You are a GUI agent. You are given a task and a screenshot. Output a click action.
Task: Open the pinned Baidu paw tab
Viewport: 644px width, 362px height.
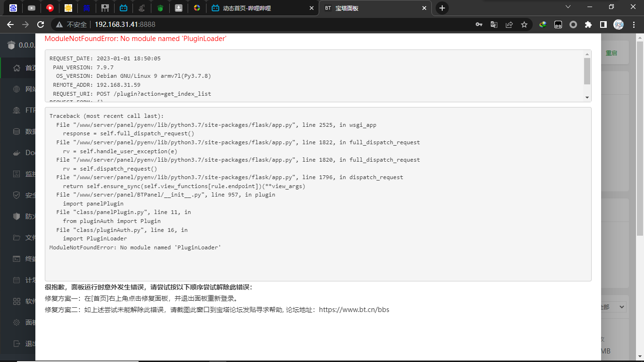tap(13, 8)
